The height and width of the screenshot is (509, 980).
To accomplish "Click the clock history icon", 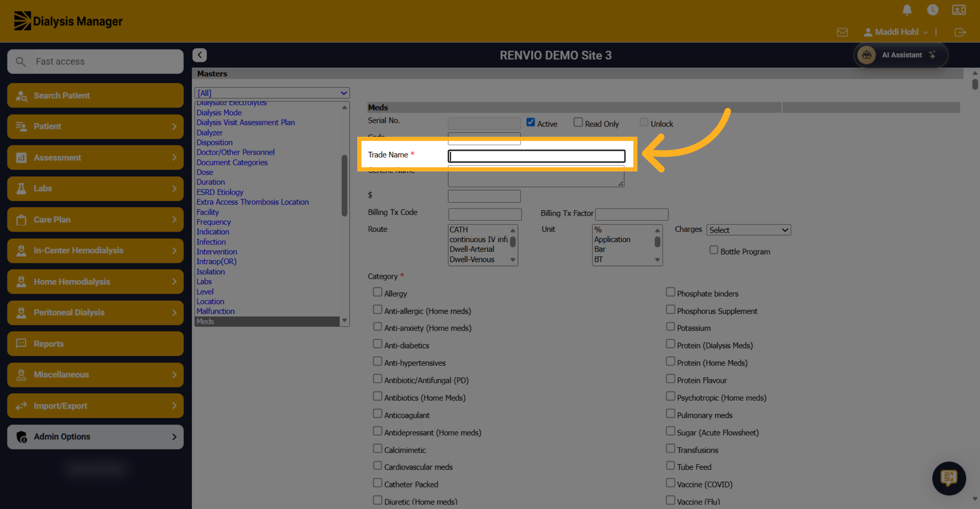I will (x=933, y=10).
